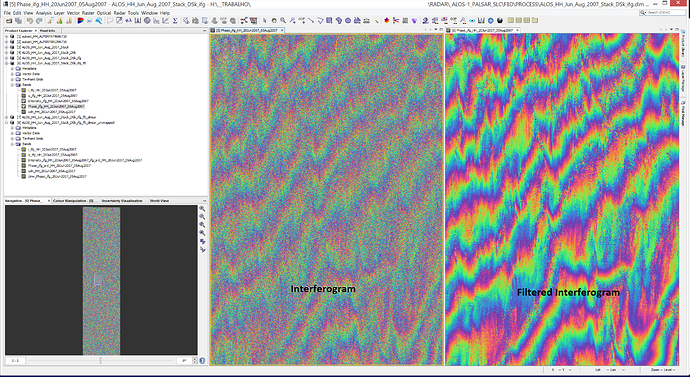
Task: Click the Navigation panel zoom slider
Action: [x=101, y=361]
